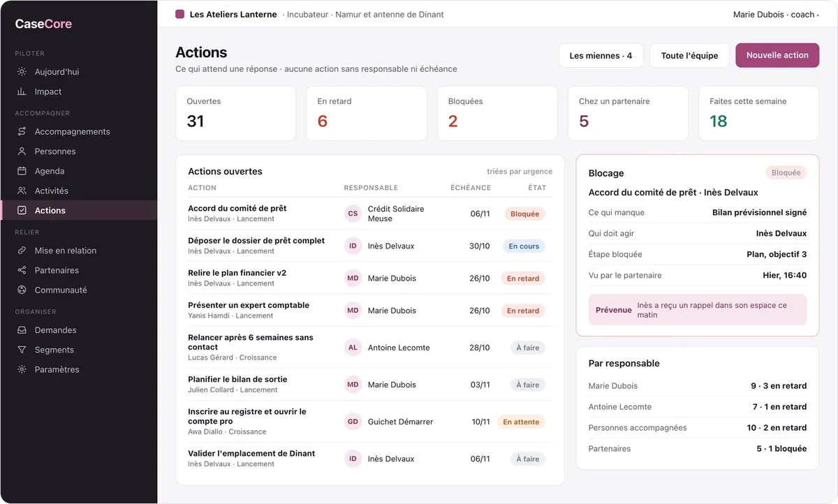Open action Relire le plan financier v2

pos(370,278)
